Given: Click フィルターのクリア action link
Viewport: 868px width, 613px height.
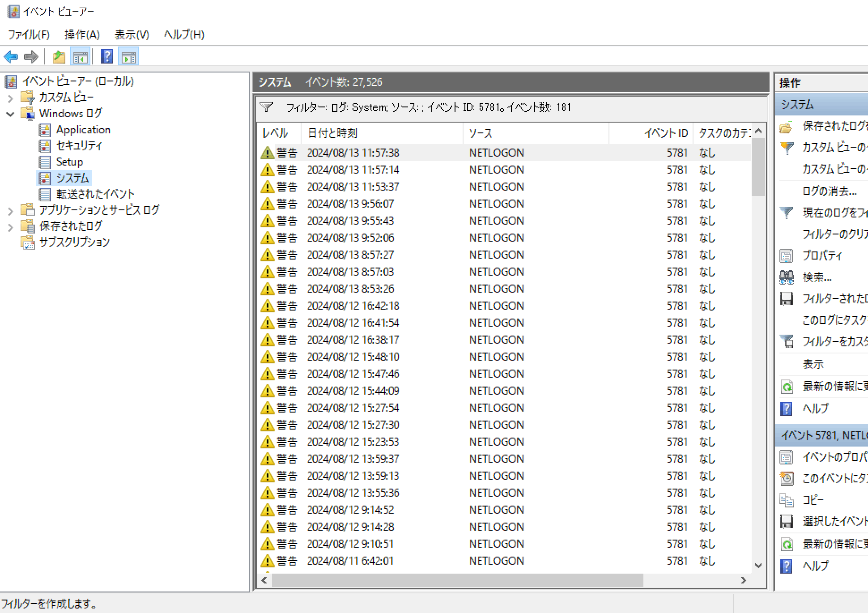Looking at the screenshot, I should (x=835, y=234).
